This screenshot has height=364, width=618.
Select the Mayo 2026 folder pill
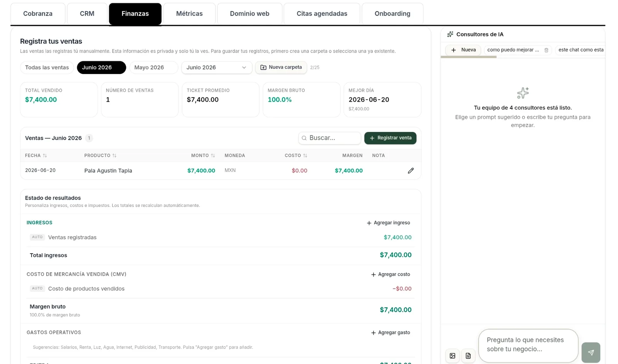[153, 68]
